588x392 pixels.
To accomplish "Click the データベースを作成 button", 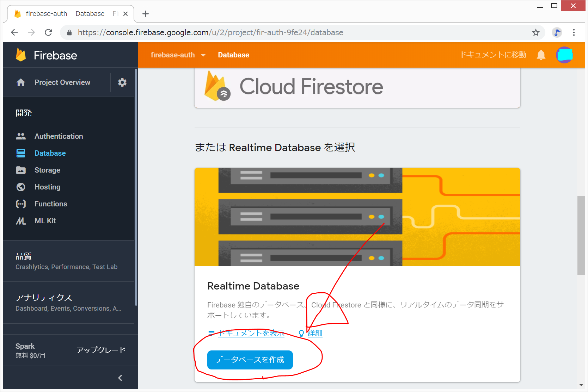I will pyautogui.click(x=250, y=360).
